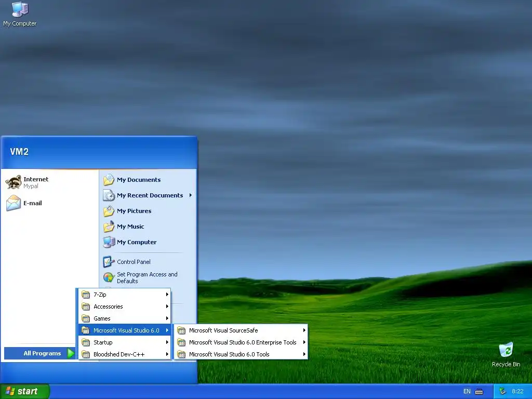This screenshot has height=399, width=532.
Task: Click the My Recent Documents clock icon
Action: [x=109, y=195]
